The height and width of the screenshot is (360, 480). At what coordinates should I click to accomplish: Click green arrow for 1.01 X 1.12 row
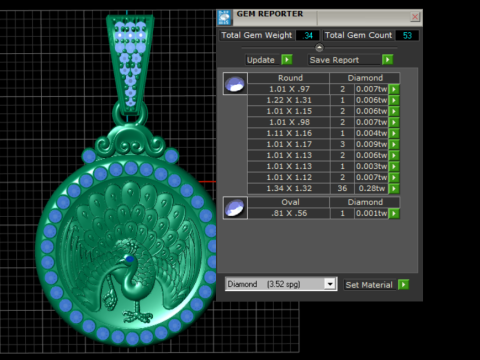click(394, 177)
